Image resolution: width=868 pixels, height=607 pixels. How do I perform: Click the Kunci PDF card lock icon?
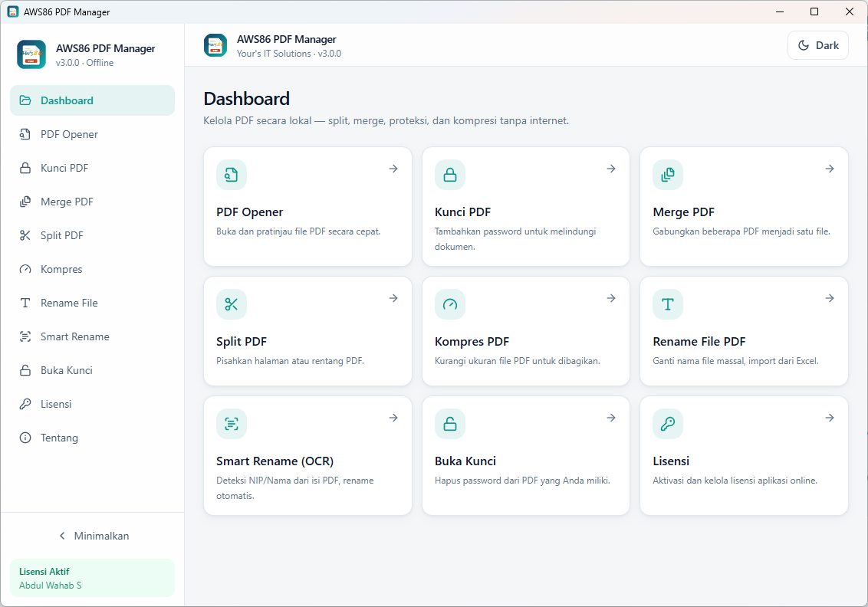click(450, 175)
